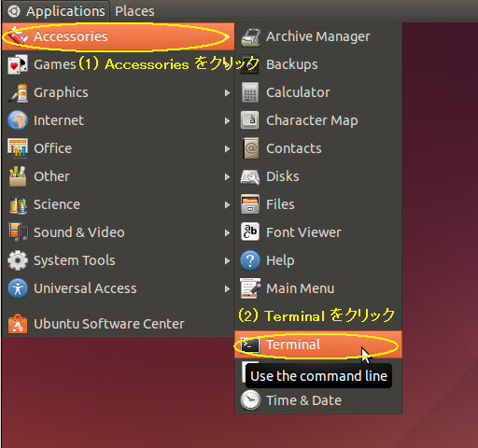Click the Main Menu editor icon
Screen dimensions: 478x448
click(250, 288)
